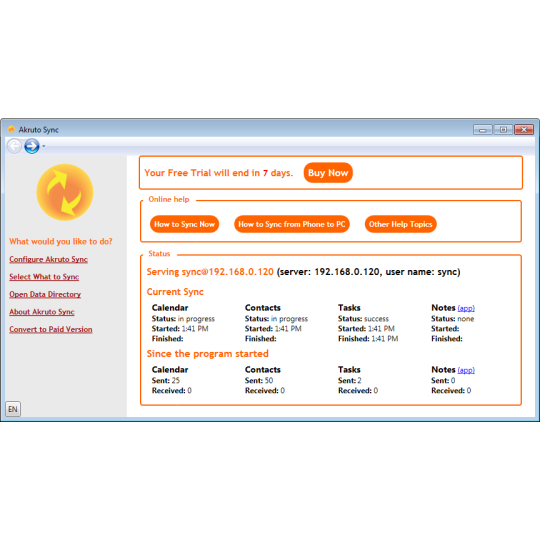Screen dimensions: 540x540
Task: Click the Current Sync heading
Action: 175,292
